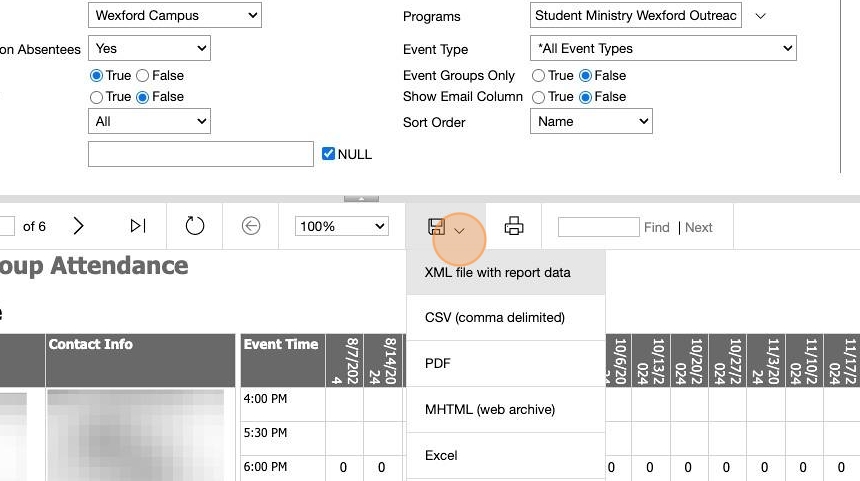Set Show Email Column to True
Screen dimensions: 860x481
point(539,97)
